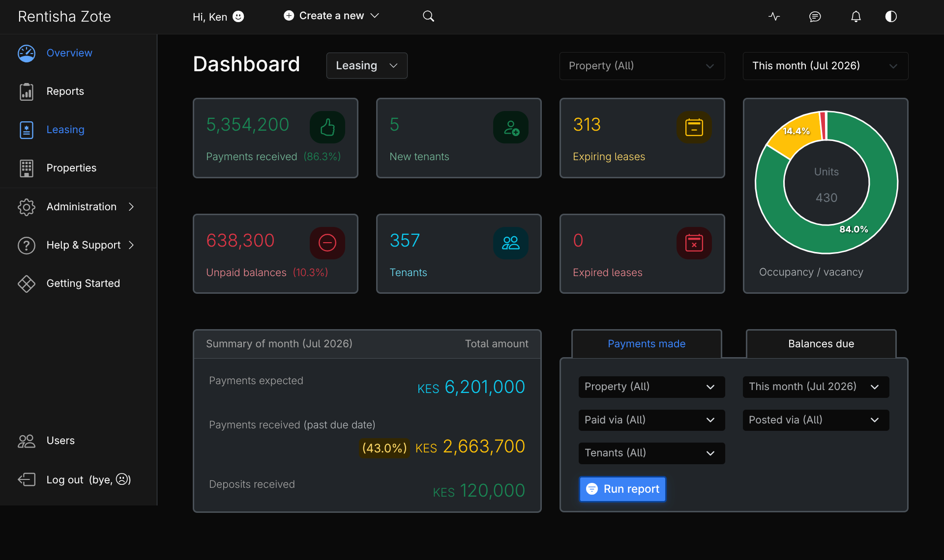Screen dimensions: 944x560
Task: Click the calendar icon on Expiring leases card
Action: tap(694, 127)
